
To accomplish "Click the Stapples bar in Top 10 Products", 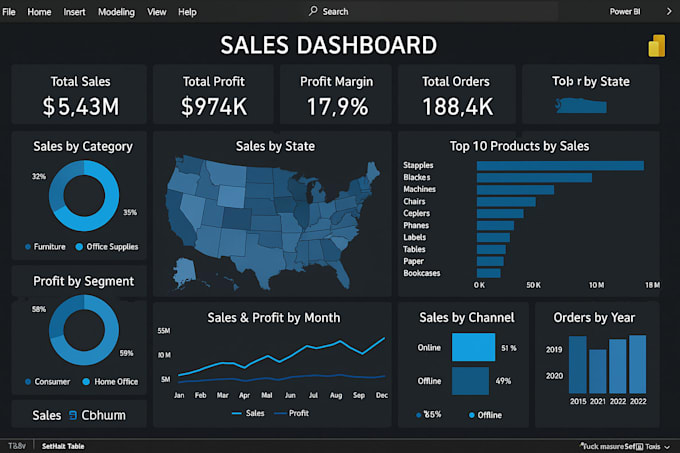I will [560, 166].
